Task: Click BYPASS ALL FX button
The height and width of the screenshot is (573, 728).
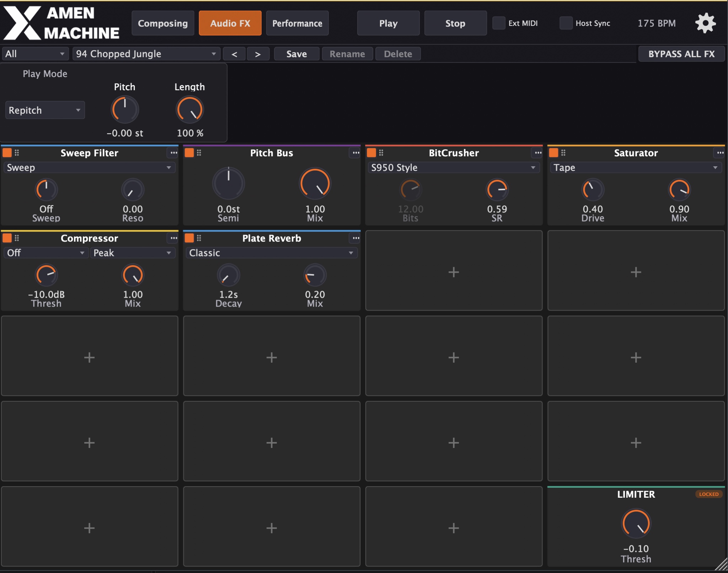Action: 681,54
